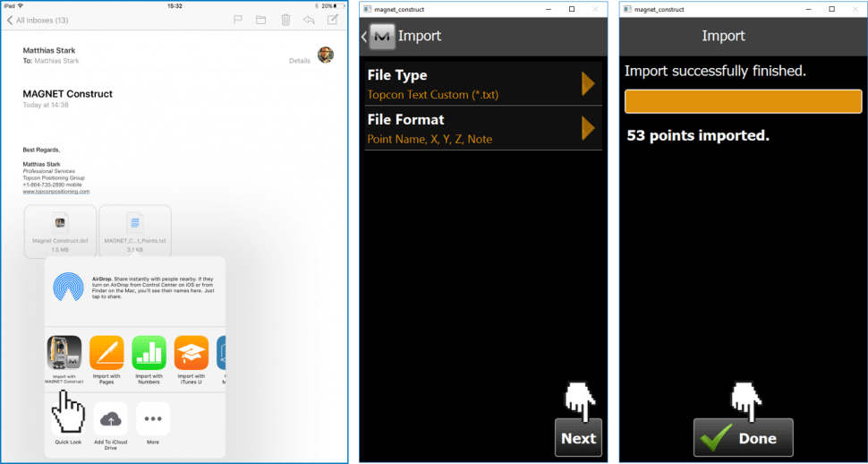The width and height of the screenshot is (868, 464).
Task: Click the Done button
Action: tap(743, 438)
